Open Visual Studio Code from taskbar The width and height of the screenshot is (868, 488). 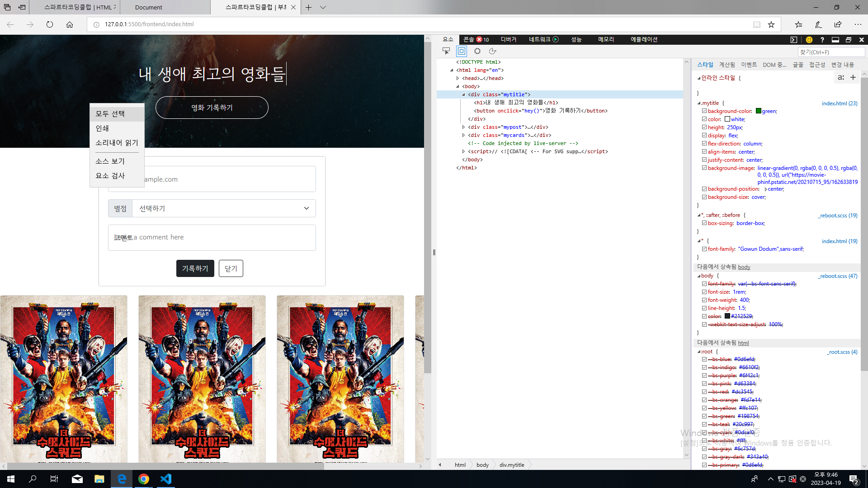tap(166, 479)
